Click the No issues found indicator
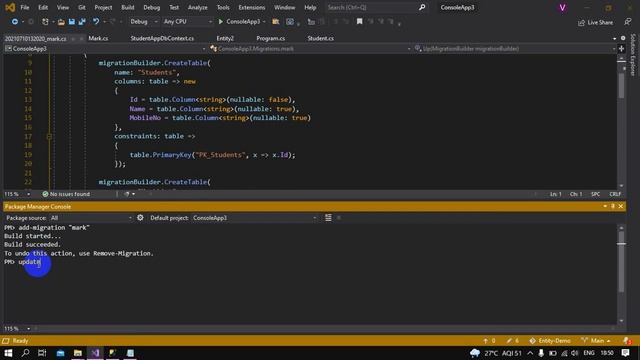Screen dimensions: 640x360 pyautogui.click(x=66, y=194)
